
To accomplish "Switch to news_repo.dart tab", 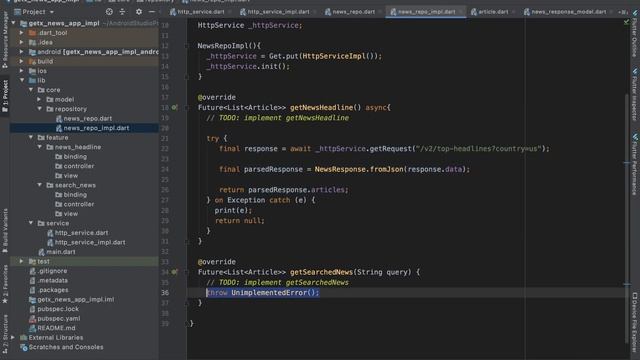I will click(350, 12).
